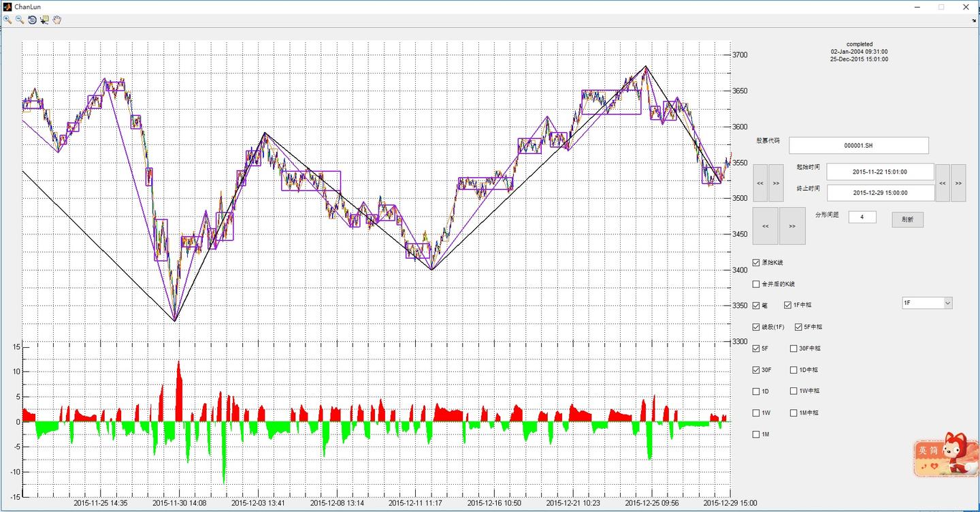Click the 起始时间 start time field
Viewport: 980px width, 512px height.
881,172
